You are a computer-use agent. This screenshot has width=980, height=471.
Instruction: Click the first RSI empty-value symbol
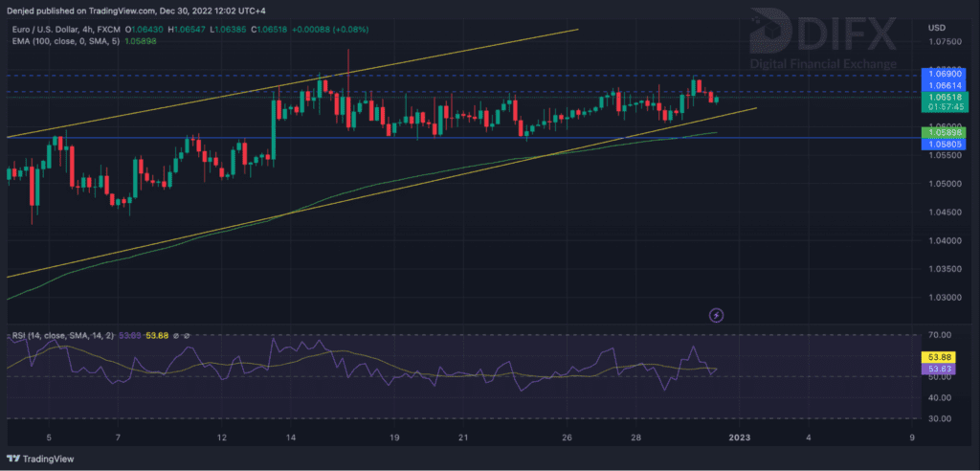pos(176,335)
